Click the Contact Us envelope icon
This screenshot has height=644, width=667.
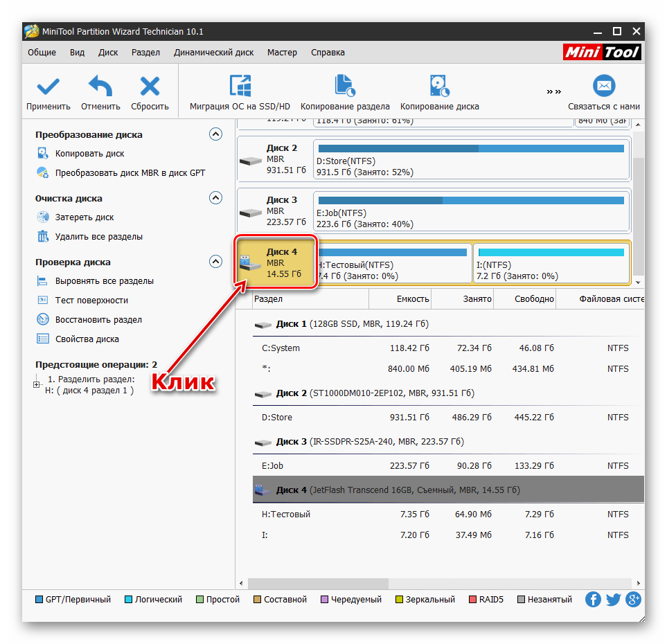pos(604,87)
